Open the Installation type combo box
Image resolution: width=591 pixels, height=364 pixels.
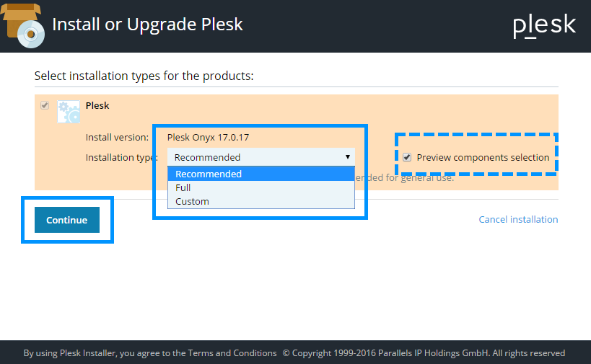pos(261,157)
